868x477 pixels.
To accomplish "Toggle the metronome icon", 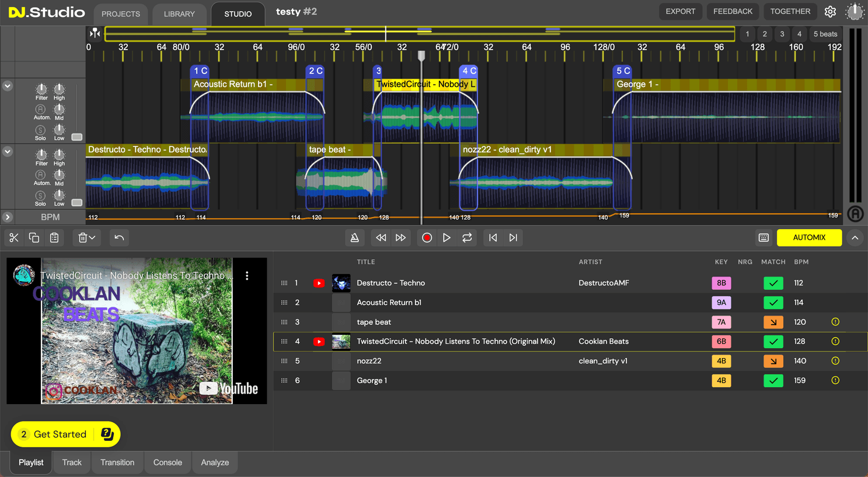I will [354, 237].
